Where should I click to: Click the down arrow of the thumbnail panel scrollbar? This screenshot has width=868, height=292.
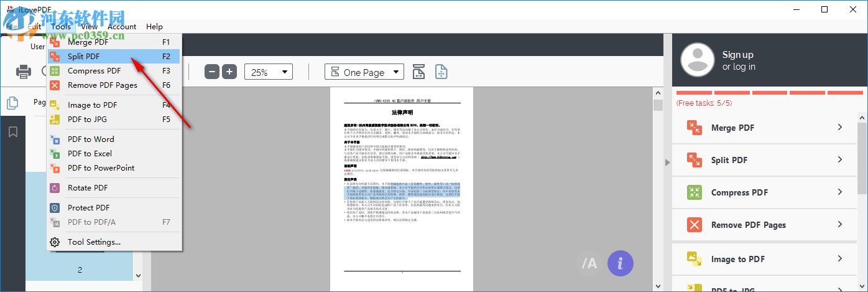coord(138,276)
